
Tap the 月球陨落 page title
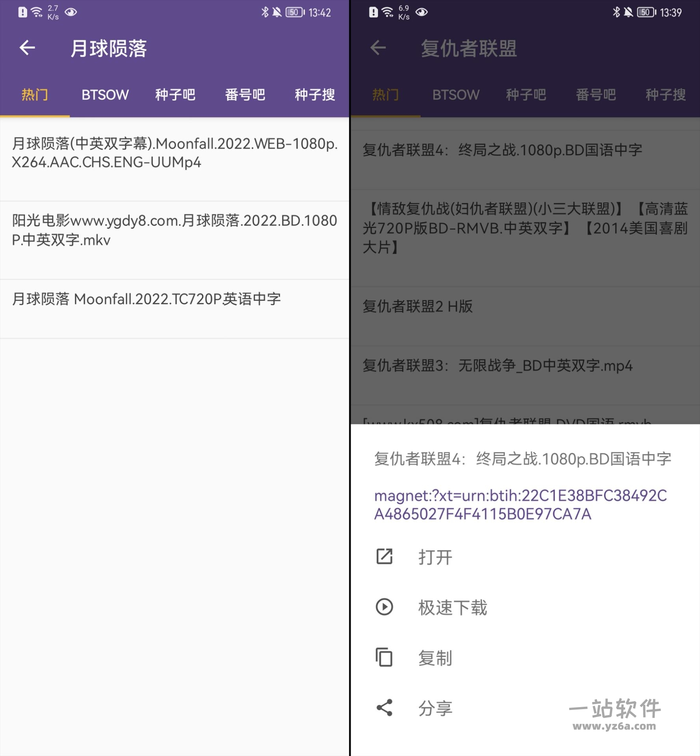click(x=109, y=48)
